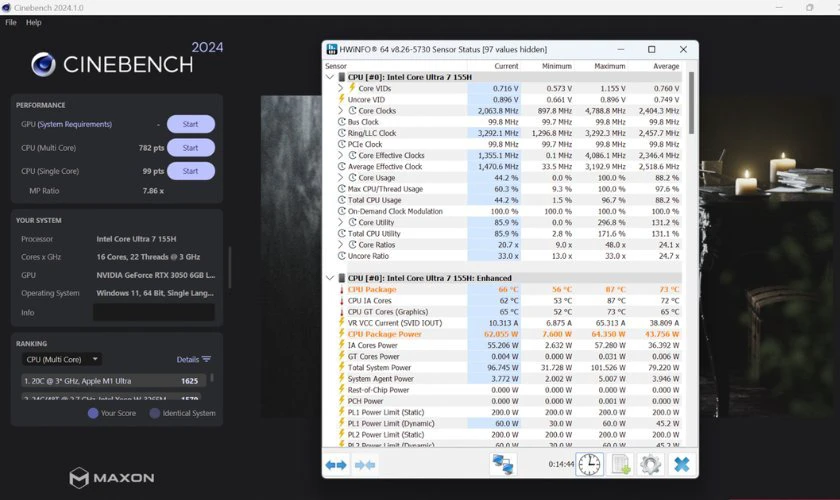Click the clock icon beside Bus Clock

pos(341,122)
